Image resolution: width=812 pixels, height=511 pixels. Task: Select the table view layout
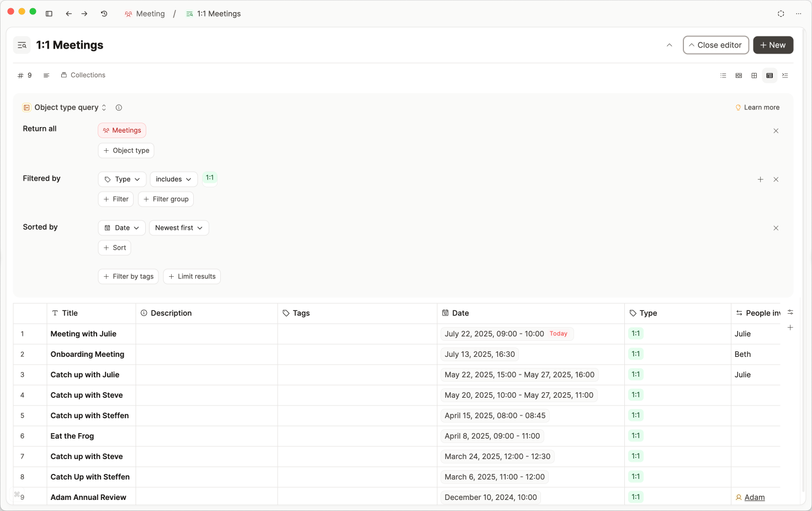[x=769, y=76]
